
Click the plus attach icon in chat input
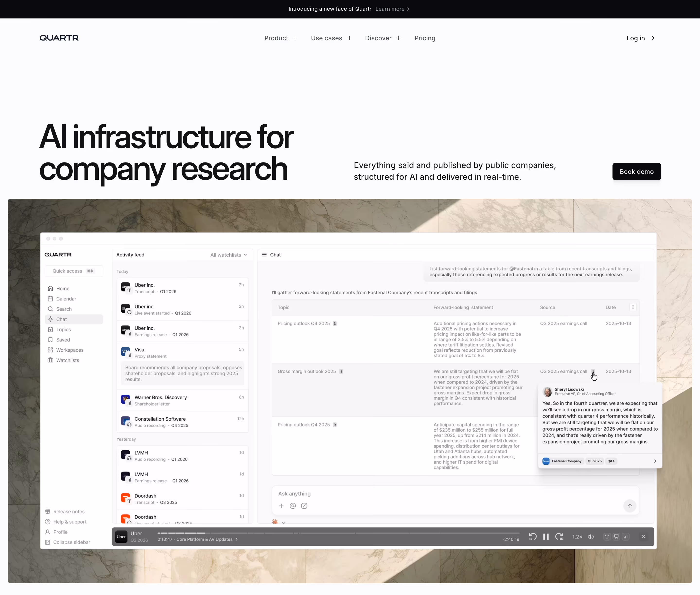(281, 506)
